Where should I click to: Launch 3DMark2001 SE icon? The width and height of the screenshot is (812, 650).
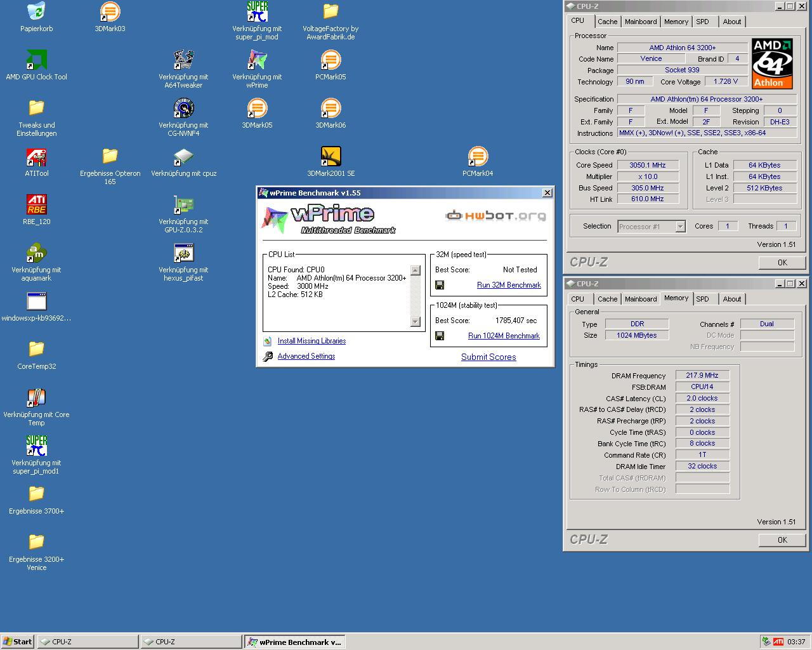[x=331, y=156]
